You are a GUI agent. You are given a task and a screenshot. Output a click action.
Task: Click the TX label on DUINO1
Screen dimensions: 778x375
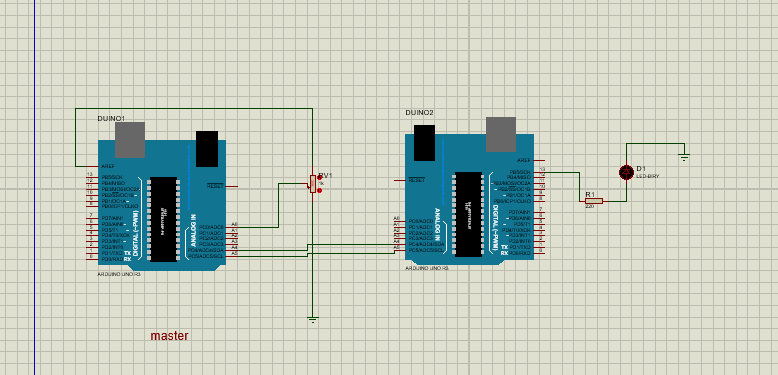pyautogui.click(x=128, y=253)
